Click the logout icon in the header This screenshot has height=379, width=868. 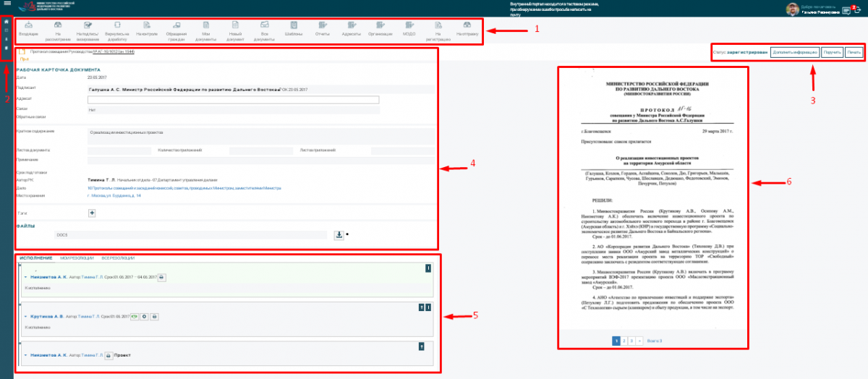[x=858, y=10]
